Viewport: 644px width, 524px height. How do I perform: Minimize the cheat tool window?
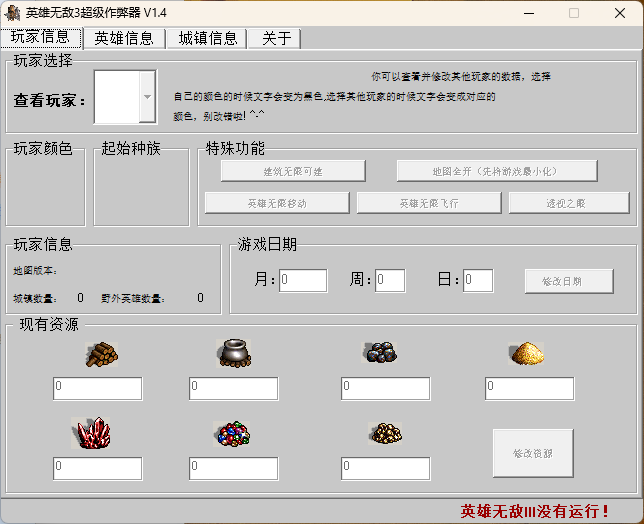coord(529,14)
